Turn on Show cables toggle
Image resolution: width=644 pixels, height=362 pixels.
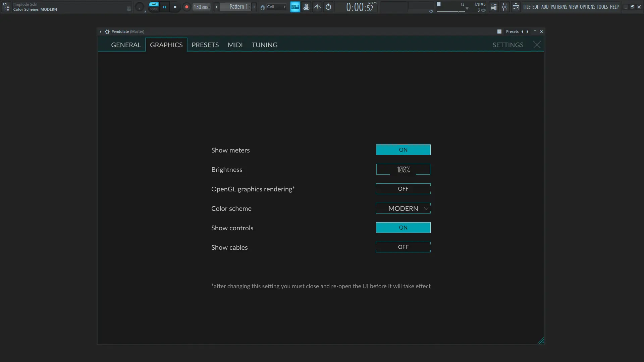point(403,247)
